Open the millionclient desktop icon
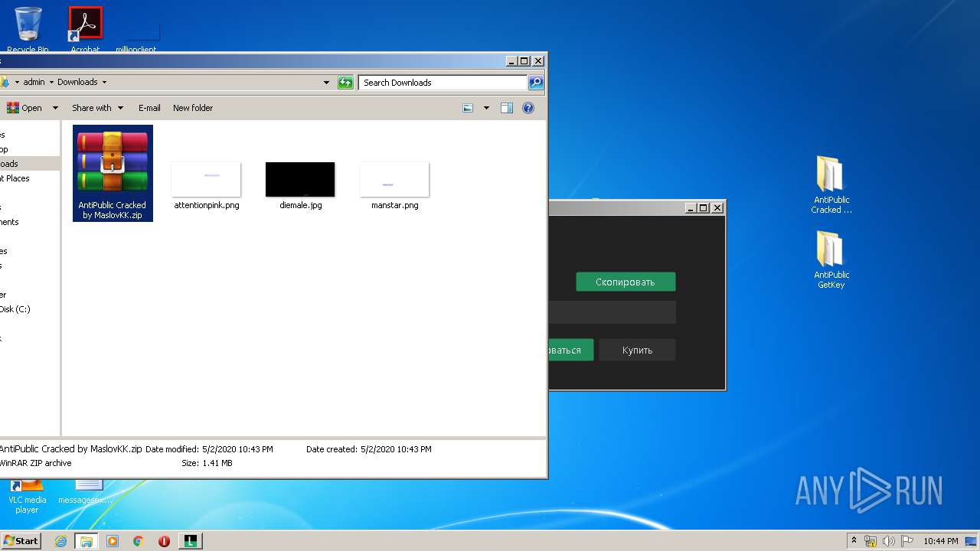Image resolution: width=980 pixels, height=551 pixels. tap(136, 37)
